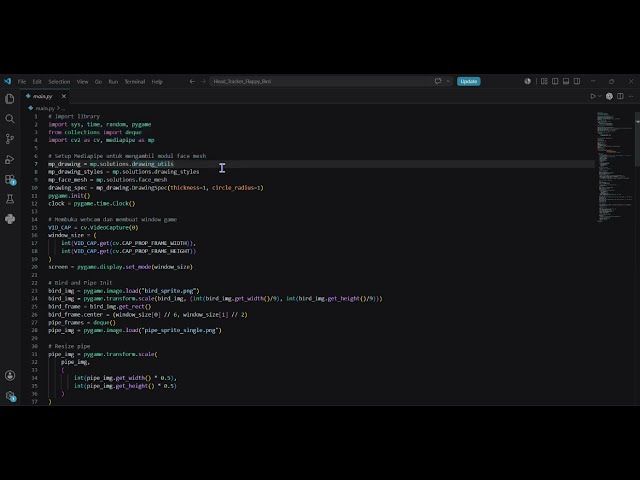The height and width of the screenshot is (480, 640).
Task: Click main.py in the breadcrumb bar
Action: 45,108
